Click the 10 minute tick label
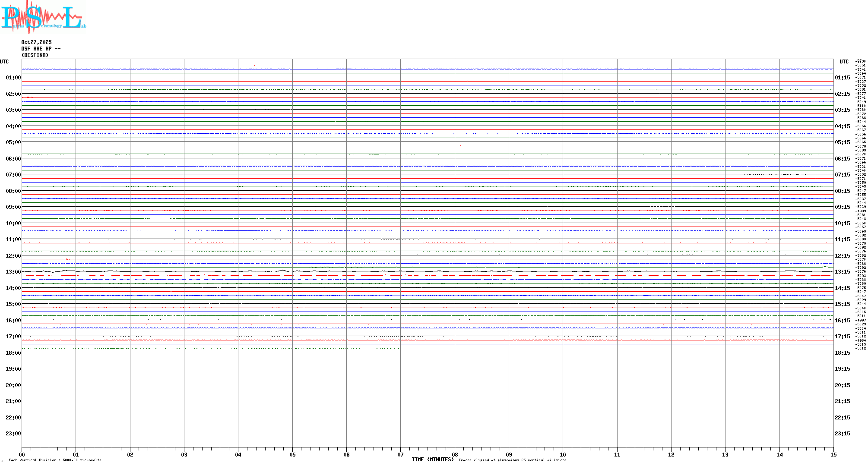 [x=563, y=455]
